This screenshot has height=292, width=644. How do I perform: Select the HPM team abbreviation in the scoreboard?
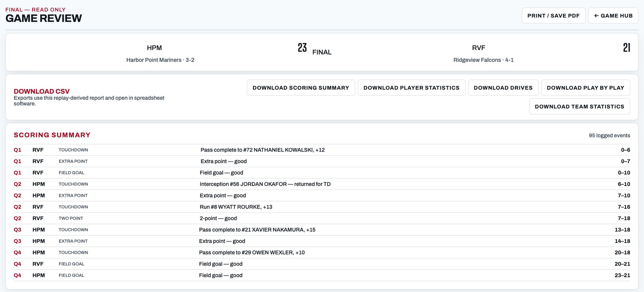154,48
